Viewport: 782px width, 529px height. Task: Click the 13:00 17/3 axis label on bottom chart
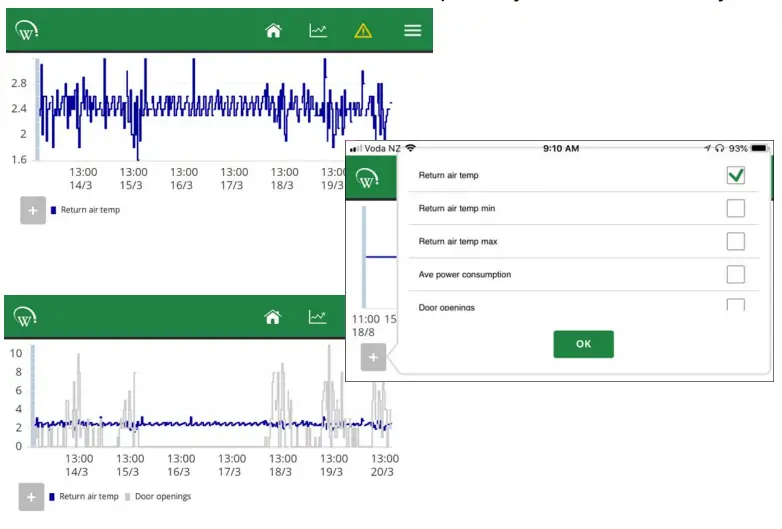click(x=231, y=465)
